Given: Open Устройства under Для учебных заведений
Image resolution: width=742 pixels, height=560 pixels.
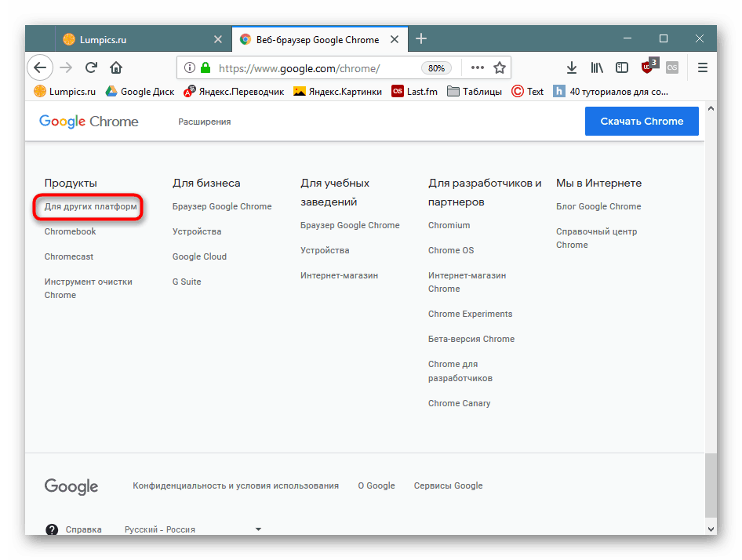Looking at the screenshot, I should pos(325,250).
